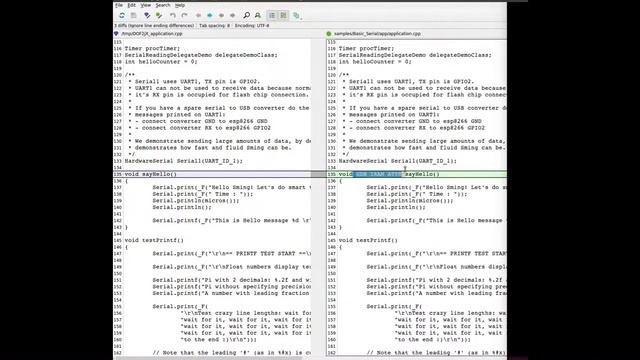Click right pane line 128 about converter RX
The height and width of the screenshot is (360, 640).
413,128
